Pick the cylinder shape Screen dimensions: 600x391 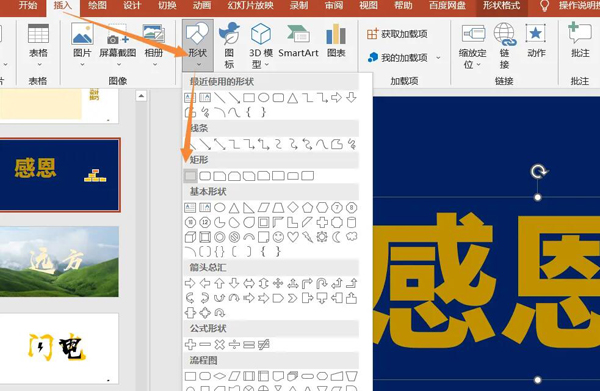(351, 222)
